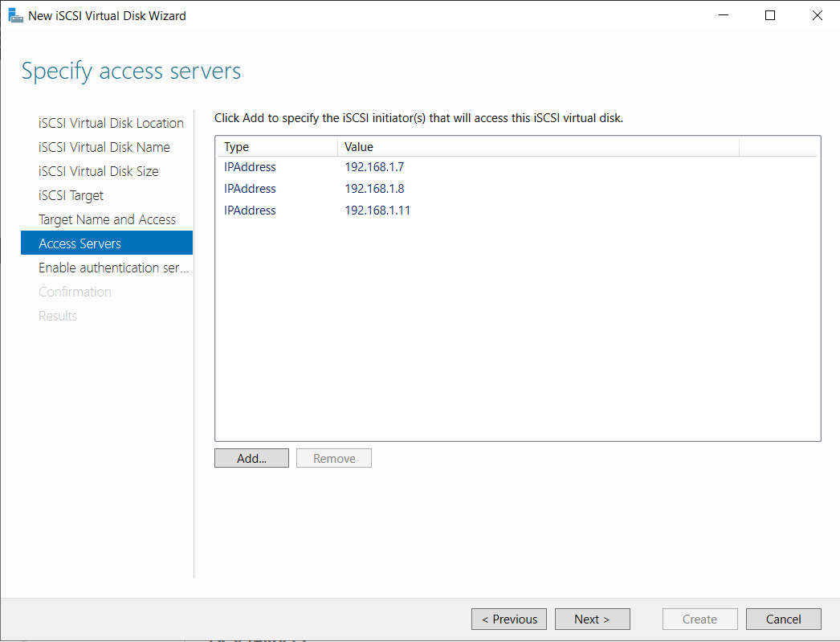Open the iSCSI Virtual Disk Name step
The width and height of the screenshot is (840, 642).
[x=104, y=146]
